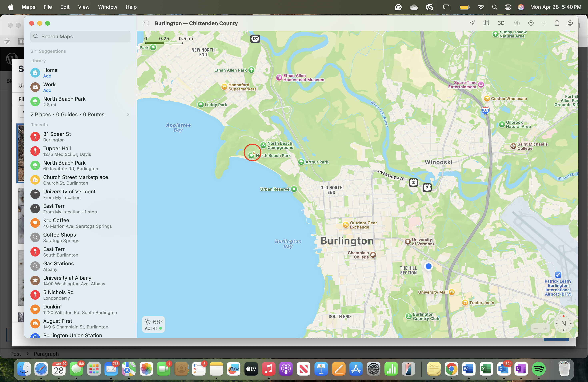588x382 pixels.
Task: Select Dunkin' on Williston Rd recent
Action: pyautogui.click(x=80, y=309)
